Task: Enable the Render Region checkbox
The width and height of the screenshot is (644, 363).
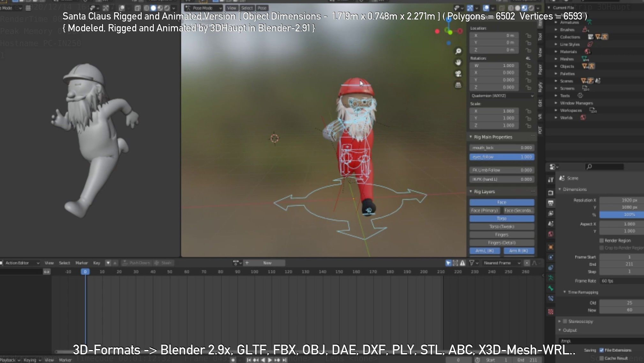Action: click(x=602, y=241)
